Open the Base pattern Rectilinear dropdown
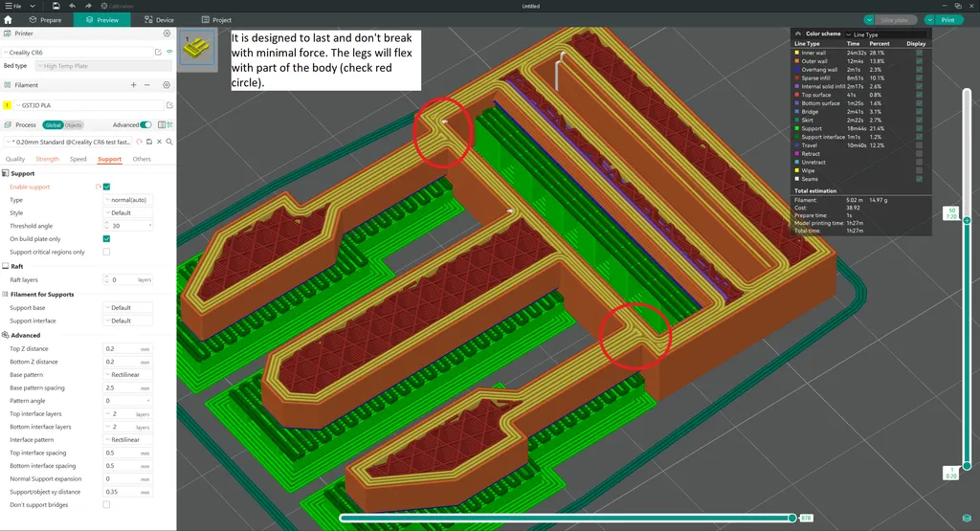The image size is (980, 531). (x=128, y=375)
